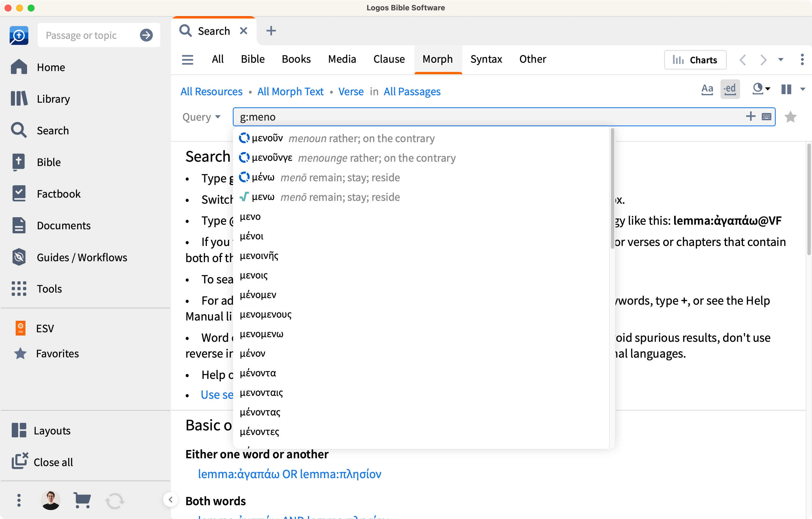Open Guides / Workflows
The image size is (812, 519).
point(69,257)
